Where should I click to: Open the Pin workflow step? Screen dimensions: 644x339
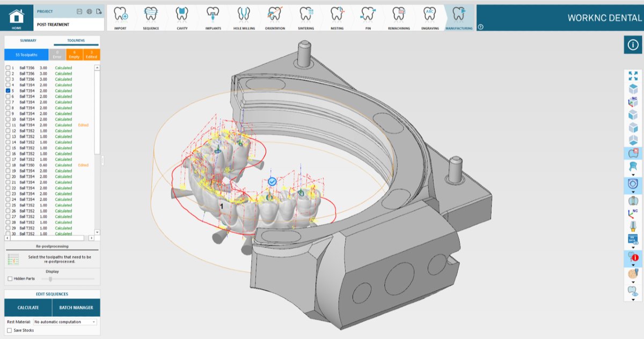pos(368,18)
